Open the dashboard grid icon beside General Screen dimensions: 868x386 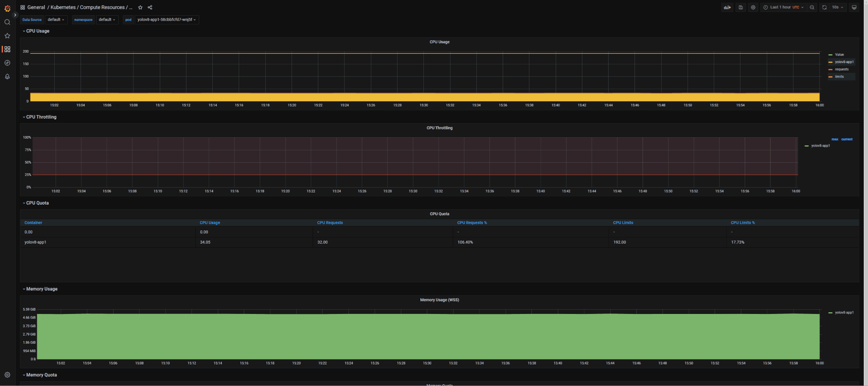click(22, 7)
